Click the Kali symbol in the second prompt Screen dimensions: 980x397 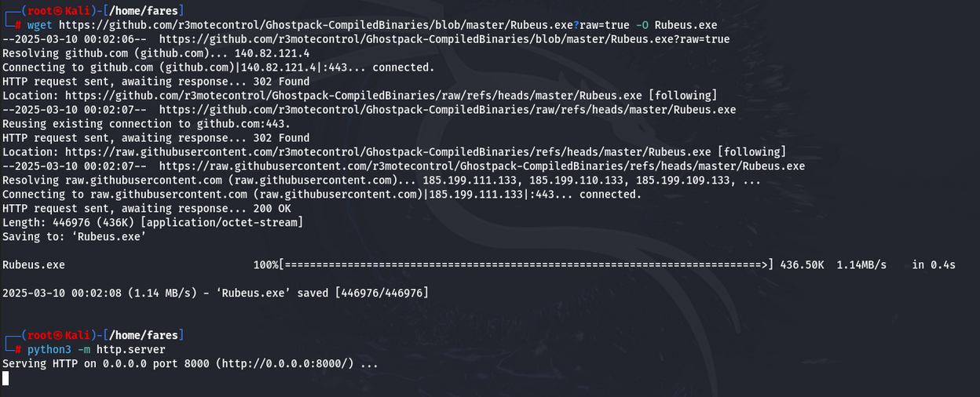[x=57, y=335]
